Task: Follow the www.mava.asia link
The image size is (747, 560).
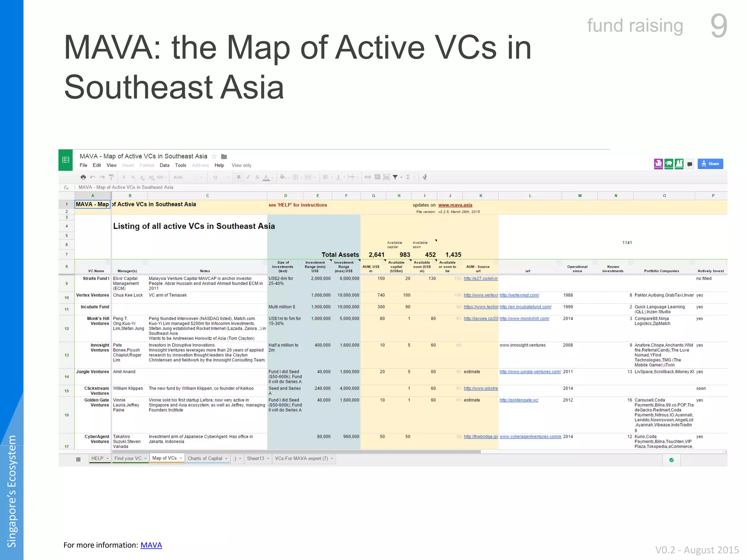Action: (455, 205)
